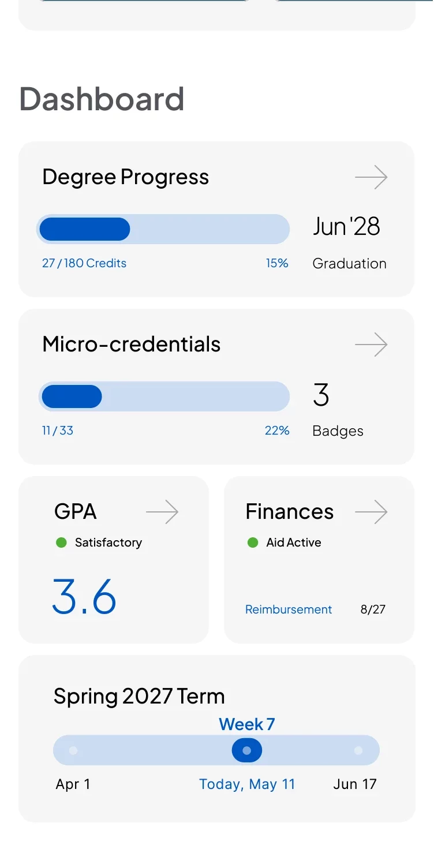
Task: Click the Degree Progress bar
Action: coord(163,229)
